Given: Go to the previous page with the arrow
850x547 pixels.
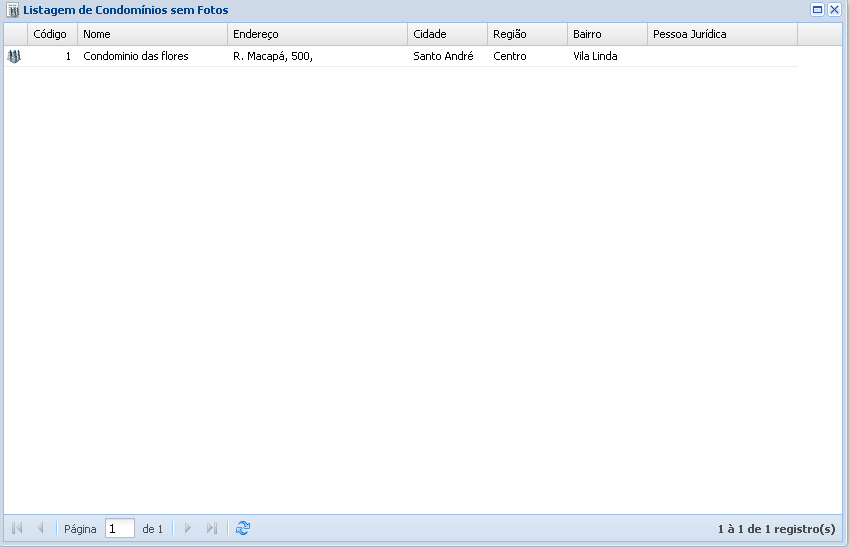Looking at the screenshot, I should 40,528.
